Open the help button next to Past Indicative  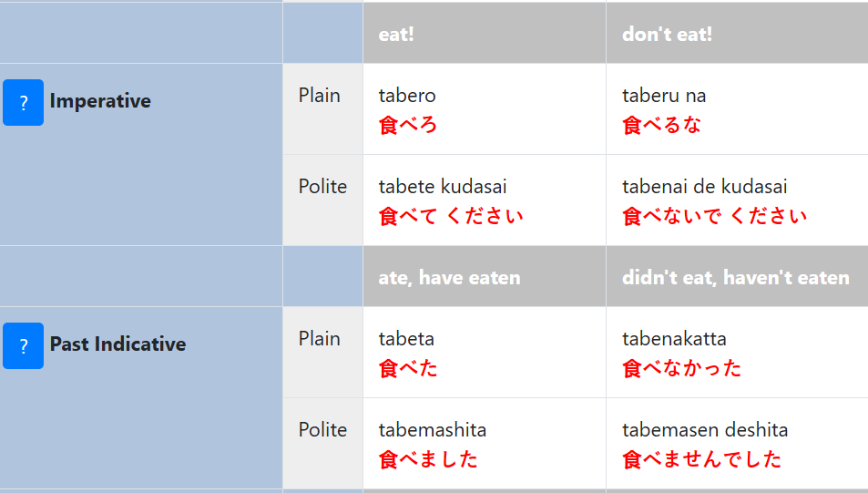pyautogui.click(x=23, y=345)
